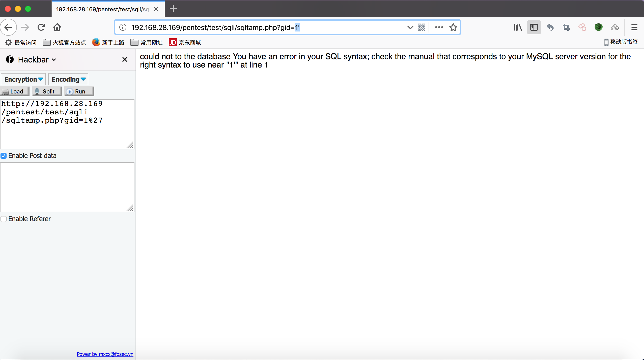Reload the current page
Screen dimensions: 644x360
(41, 27)
